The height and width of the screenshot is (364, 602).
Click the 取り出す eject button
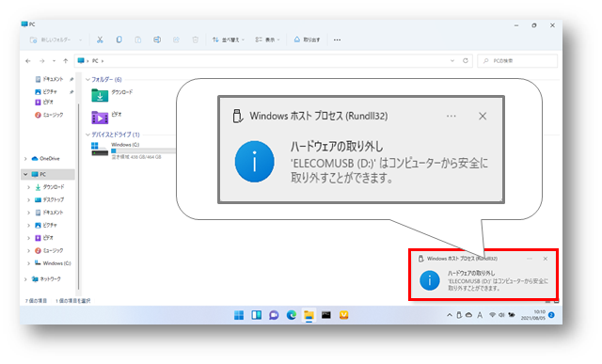point(307,40)
